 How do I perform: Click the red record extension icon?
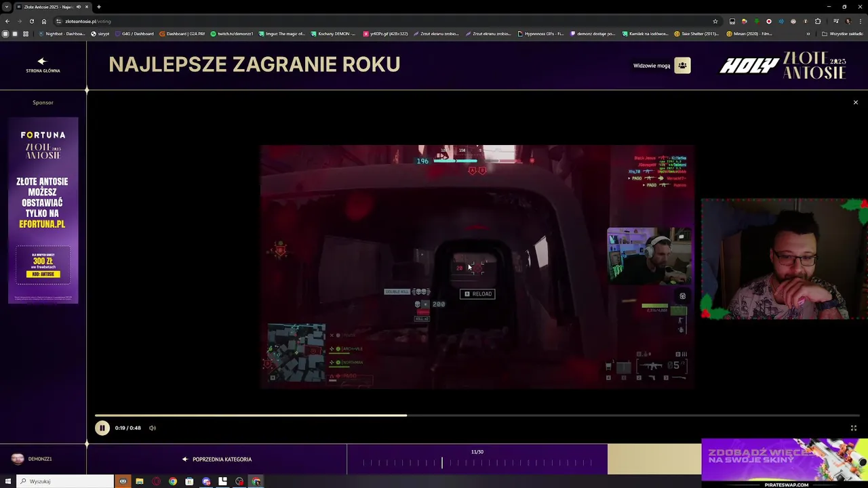click(x=769, y=21)
